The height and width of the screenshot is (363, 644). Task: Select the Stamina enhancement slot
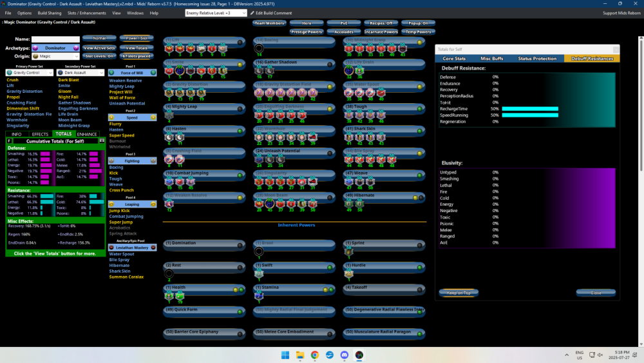coord(259,296)
